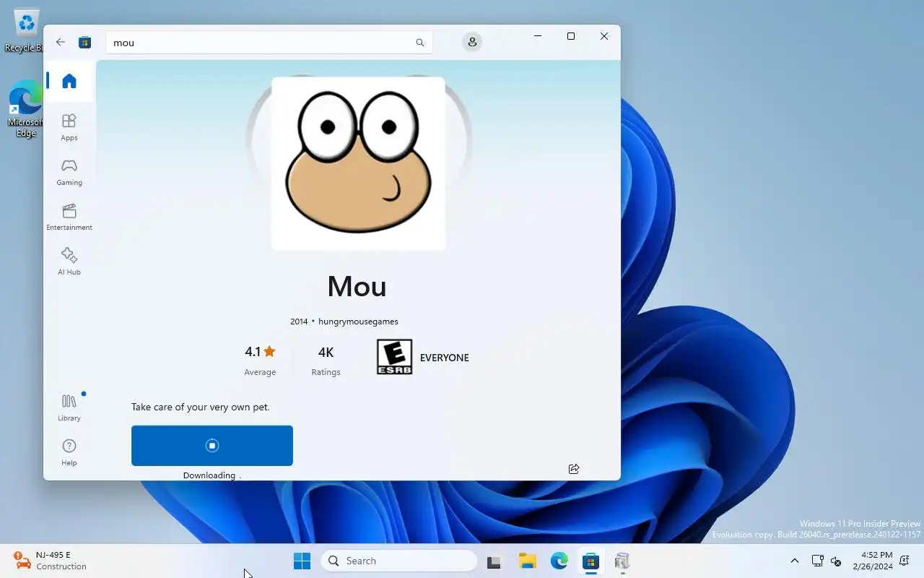
Task: Minimize the Microsoft Store window
Action: coord(538,36)
